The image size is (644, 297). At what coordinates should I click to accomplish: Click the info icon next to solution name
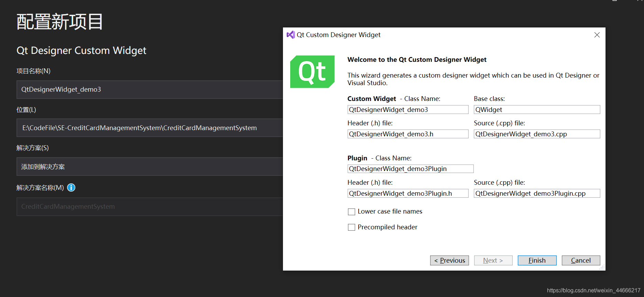pos(71,187)
